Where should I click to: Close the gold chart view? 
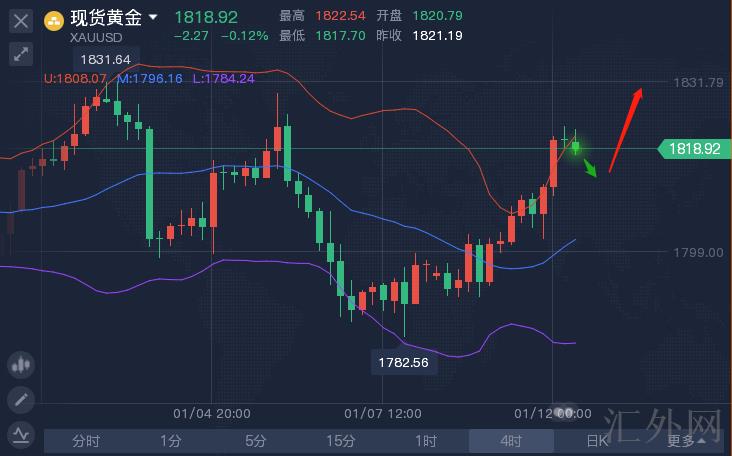21,20
